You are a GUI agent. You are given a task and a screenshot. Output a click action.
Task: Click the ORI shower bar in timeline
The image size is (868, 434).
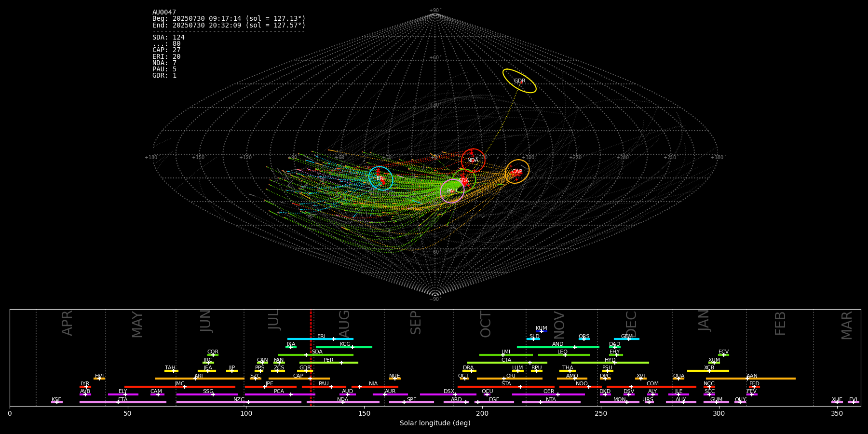coord(510,379)
